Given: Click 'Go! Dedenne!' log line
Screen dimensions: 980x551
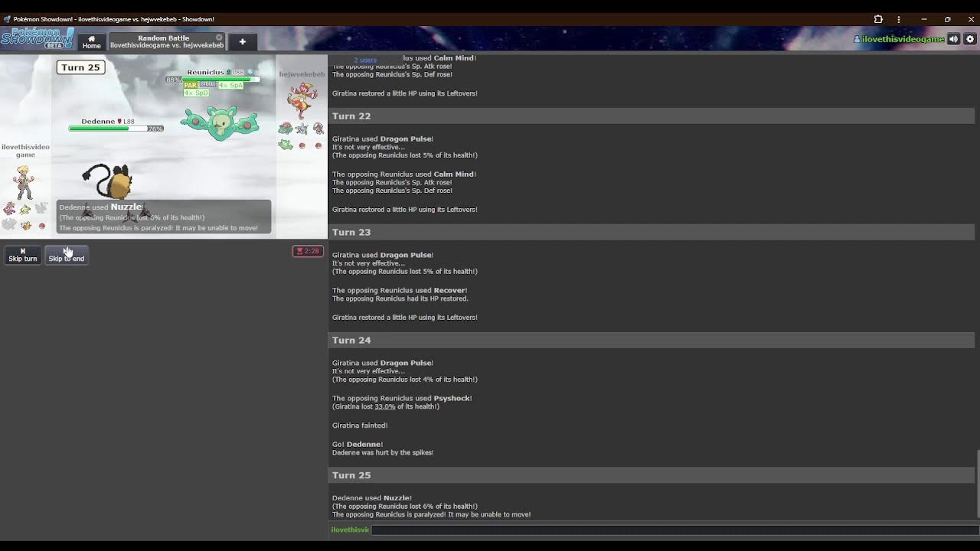Looking at the screenshot, I should click(358, 444).
